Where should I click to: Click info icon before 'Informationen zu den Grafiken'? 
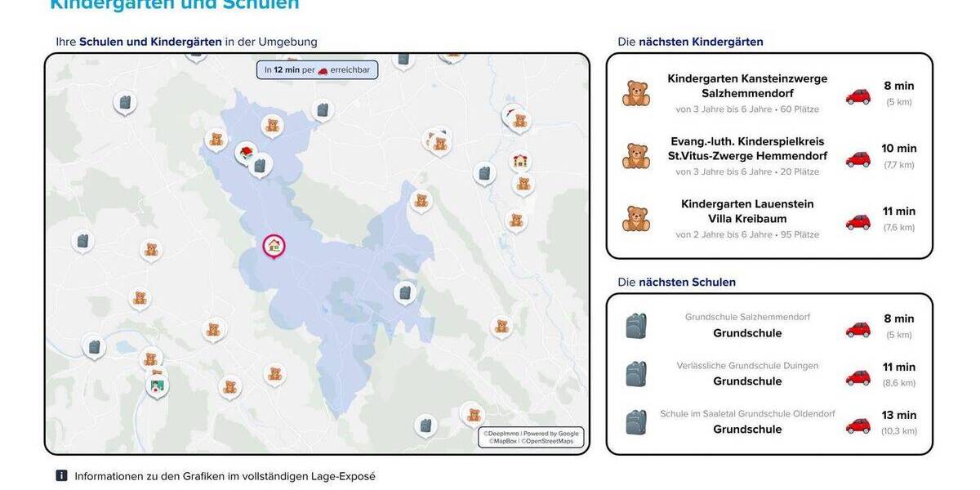61,475
